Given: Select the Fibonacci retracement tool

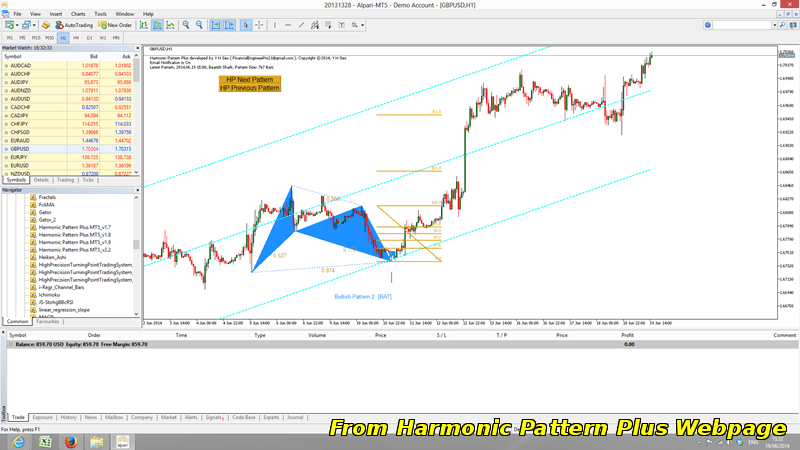Looking at the screenshot, I should coord(328,25).
